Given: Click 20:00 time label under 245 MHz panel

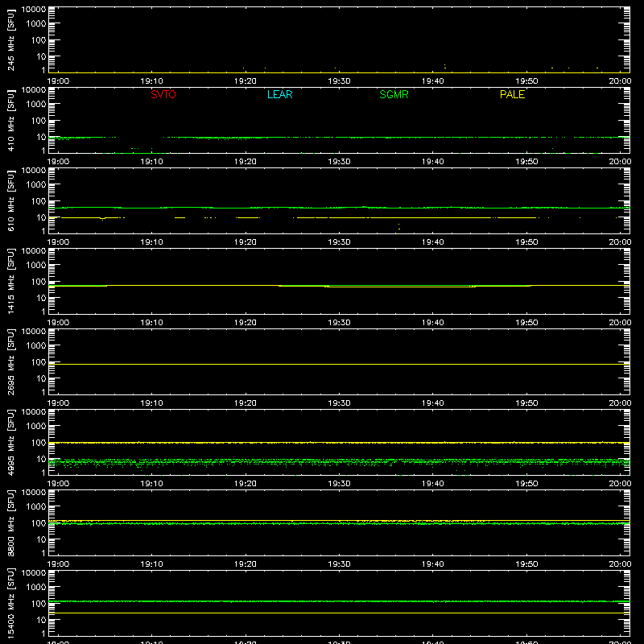Looking at the screenshot, I should tap(620, 81).
